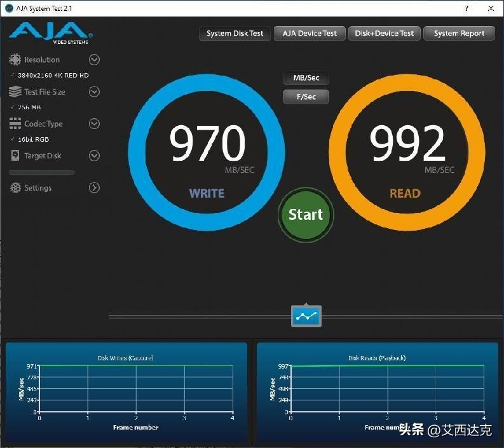Switch units to F/Sec
The height and width of the screenshot is (448, 504).
point(306,97)
